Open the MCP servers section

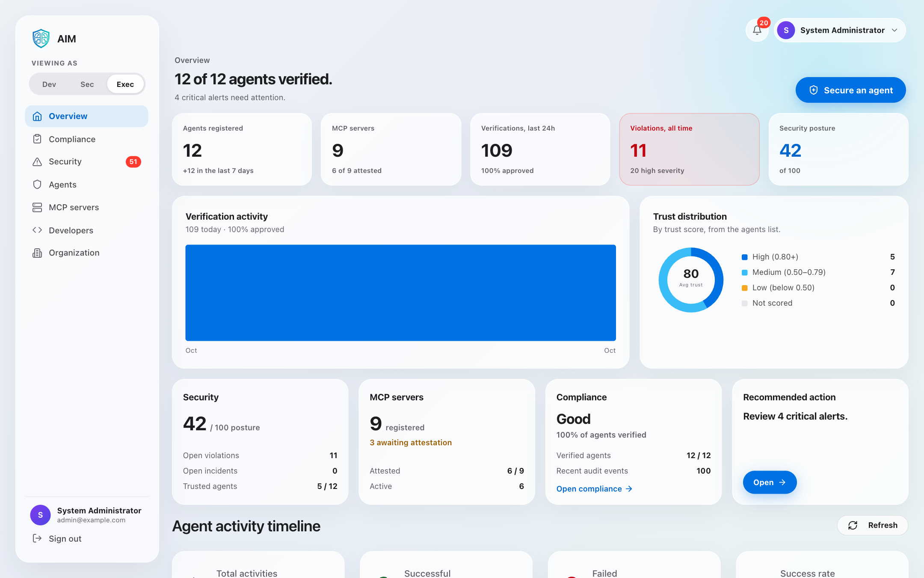pyautogui.click(x=86, y=207)
